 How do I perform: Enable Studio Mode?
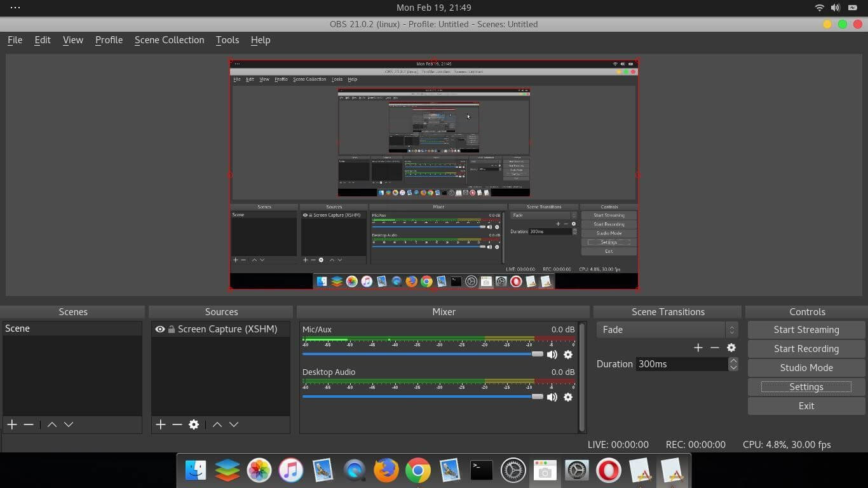tap(806, 367)
